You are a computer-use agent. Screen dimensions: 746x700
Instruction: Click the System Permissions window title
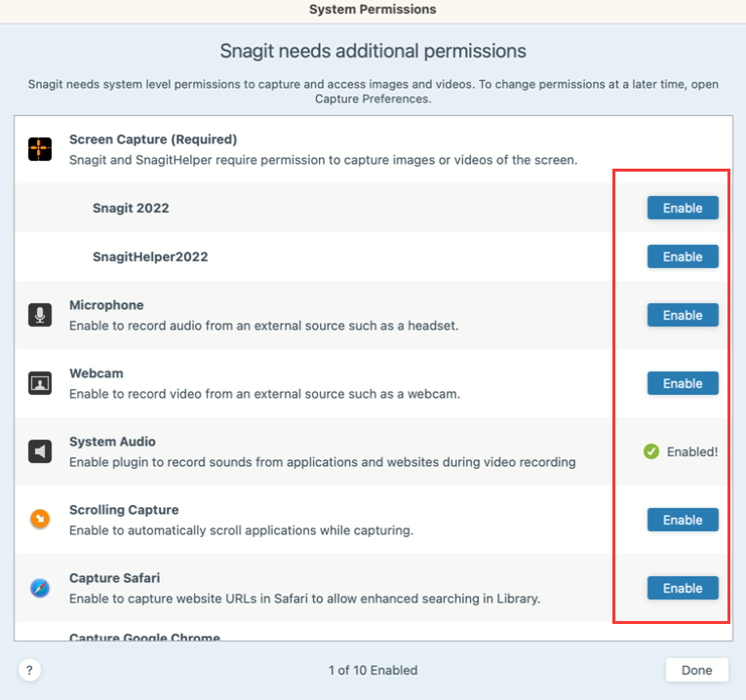[x=373, y=10]
